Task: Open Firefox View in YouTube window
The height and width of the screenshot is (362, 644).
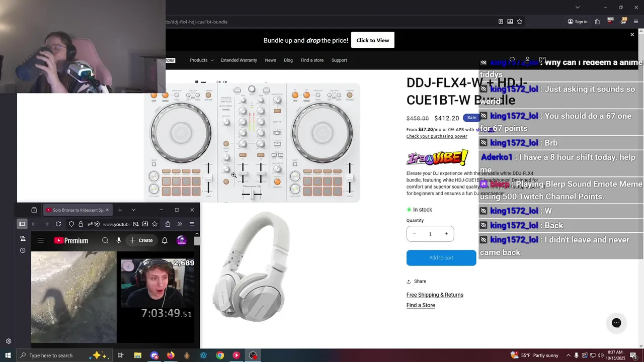Action: pyautogui.click(x=34, y=210)
